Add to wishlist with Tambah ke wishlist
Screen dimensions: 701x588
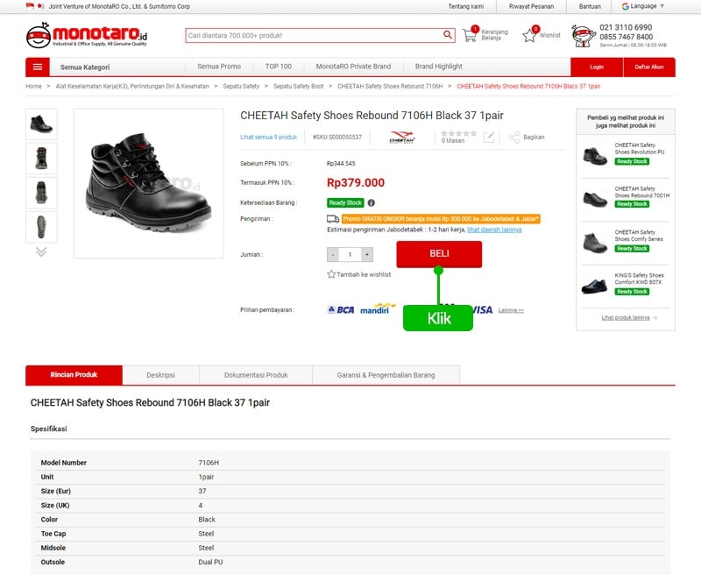pyautogui.click(x=359, y=274)
